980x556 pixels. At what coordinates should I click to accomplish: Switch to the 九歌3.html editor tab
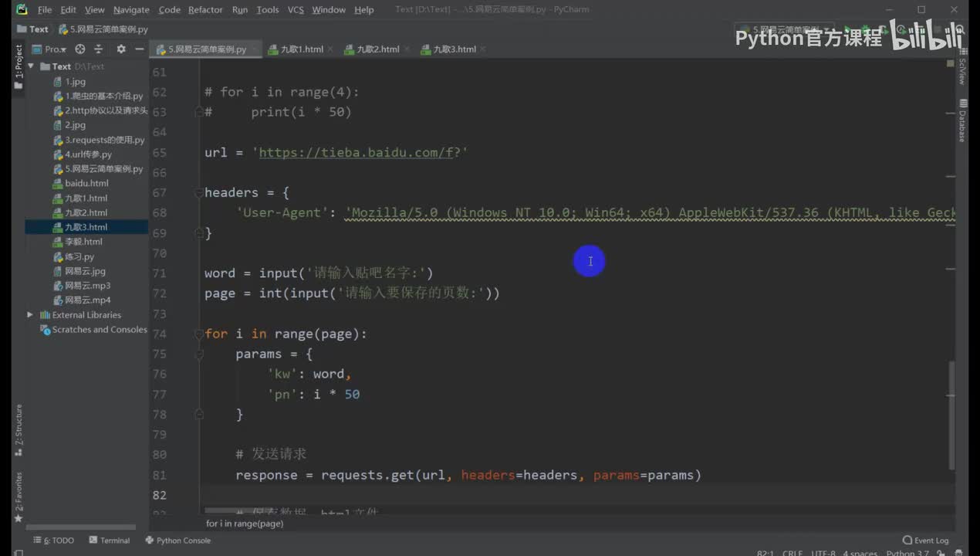(454, 49)
